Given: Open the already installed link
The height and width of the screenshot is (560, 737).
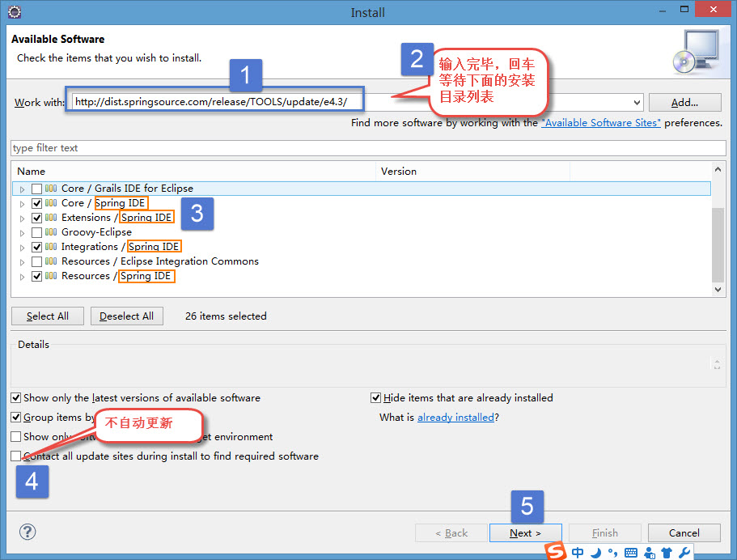Looking at the screenshot, I should (x=455, y=417).
